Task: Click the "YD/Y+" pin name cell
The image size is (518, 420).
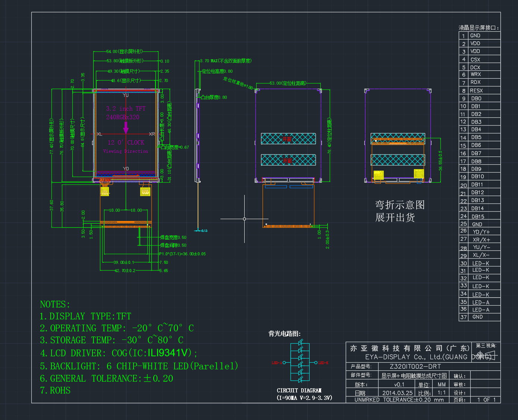Action: pyautogui.click(x=481, y=232)
